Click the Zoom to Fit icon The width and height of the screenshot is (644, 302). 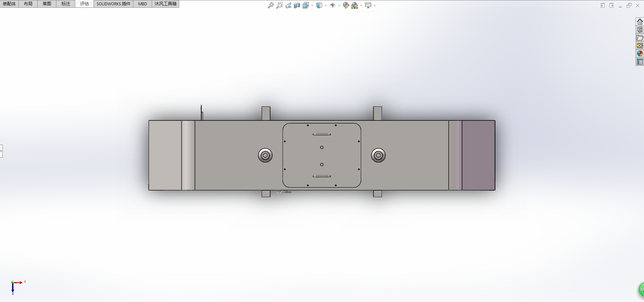pyautogui.click(x=270, y=5)
